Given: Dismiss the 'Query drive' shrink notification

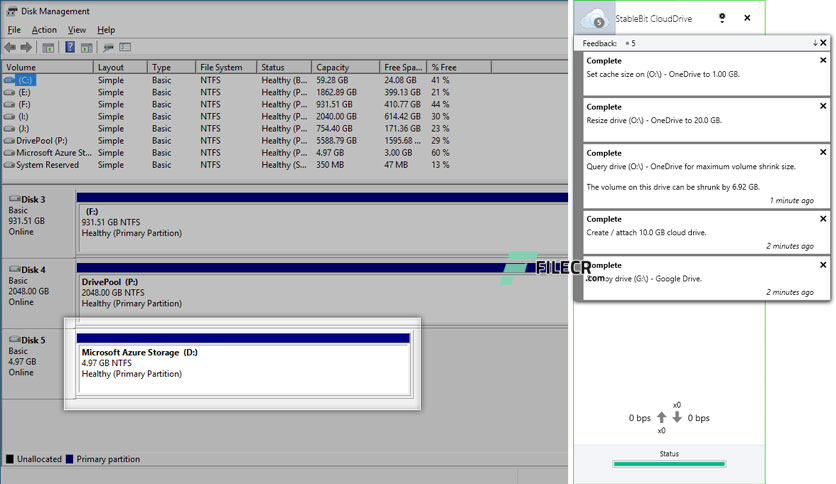Looking at the screenshot, I should pos(823,152).
